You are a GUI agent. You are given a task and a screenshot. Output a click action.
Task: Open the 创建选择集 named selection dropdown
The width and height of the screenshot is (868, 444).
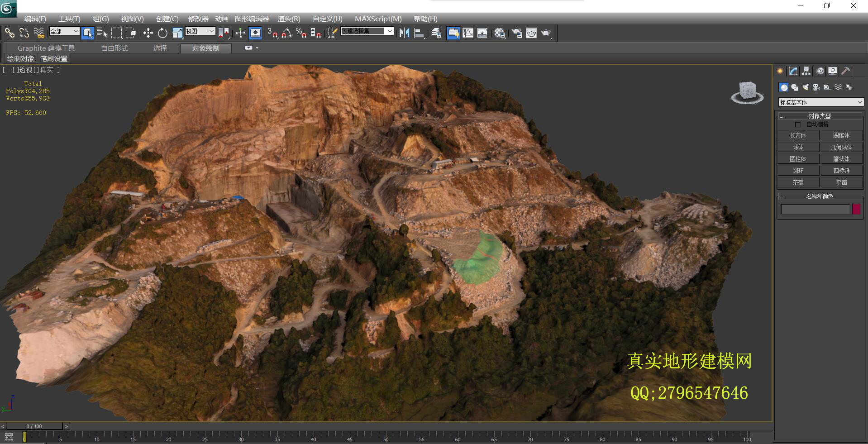pos(367,31)
